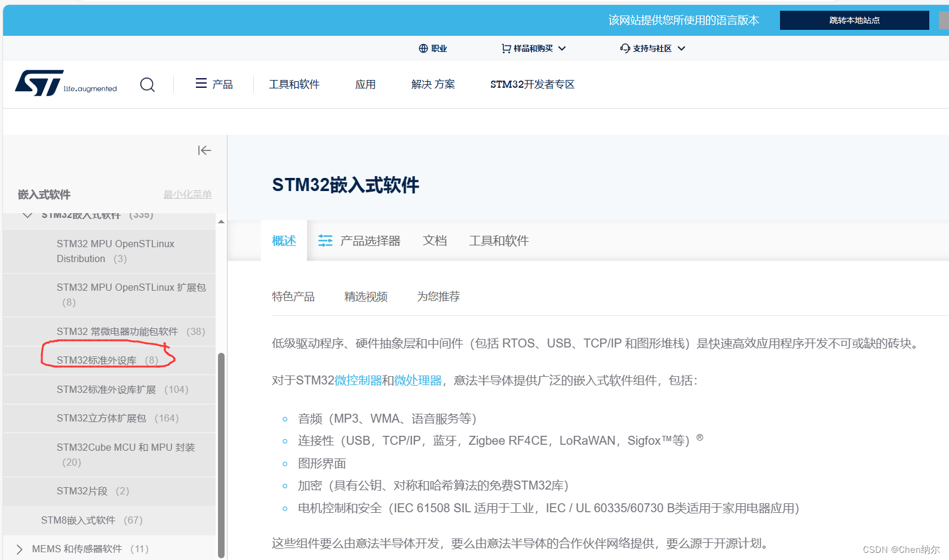Jump to 特色产品 section

click(x=293, y=297)
